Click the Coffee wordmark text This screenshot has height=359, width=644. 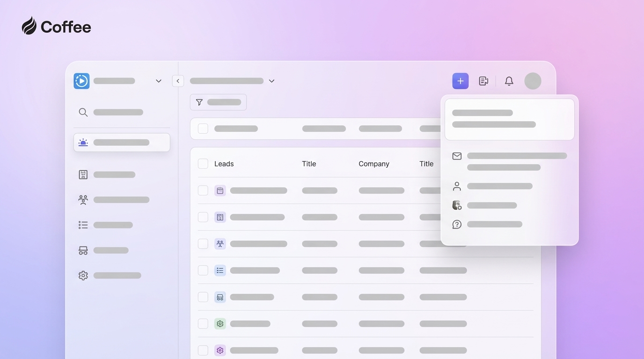66,27
